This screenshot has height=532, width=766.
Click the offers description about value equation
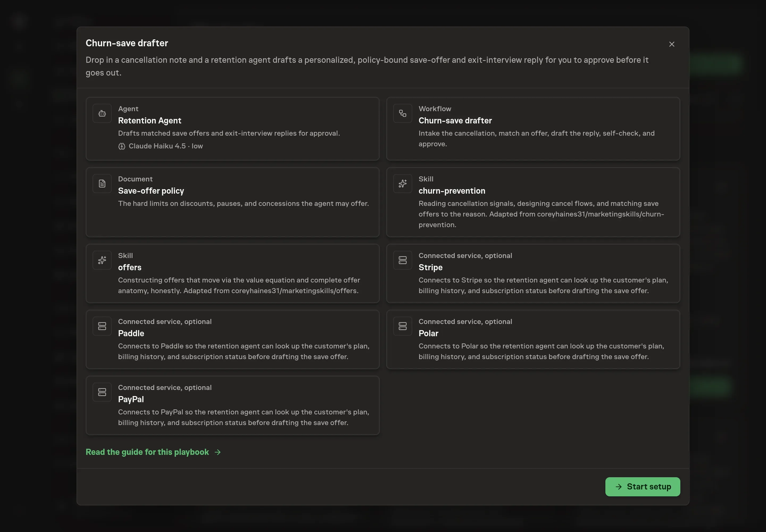pos(239,286)
